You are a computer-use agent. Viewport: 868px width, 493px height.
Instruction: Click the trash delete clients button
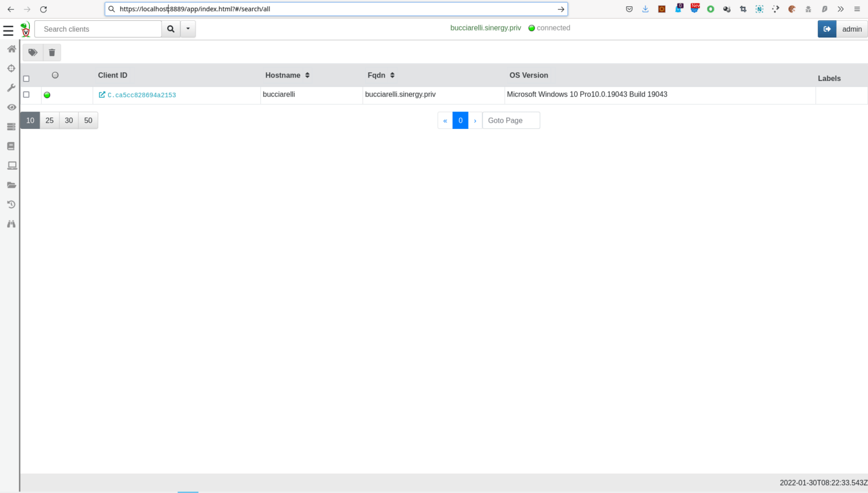(52, 53)
